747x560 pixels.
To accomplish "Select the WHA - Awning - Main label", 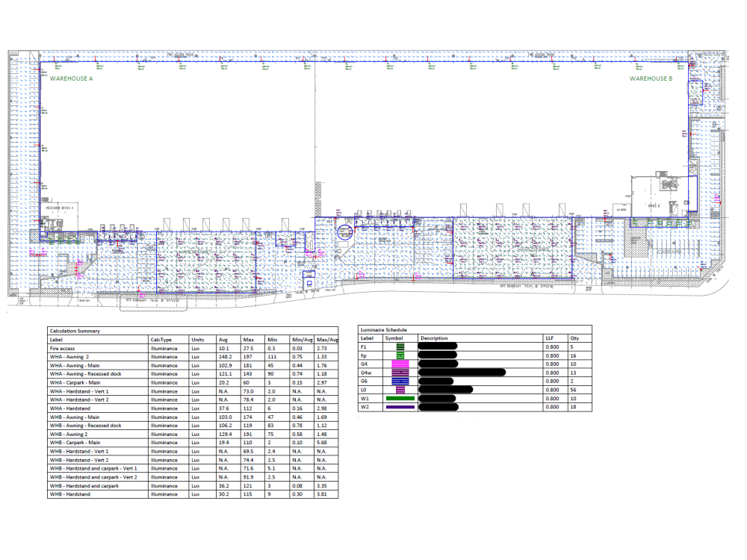I will click(74, 366).
